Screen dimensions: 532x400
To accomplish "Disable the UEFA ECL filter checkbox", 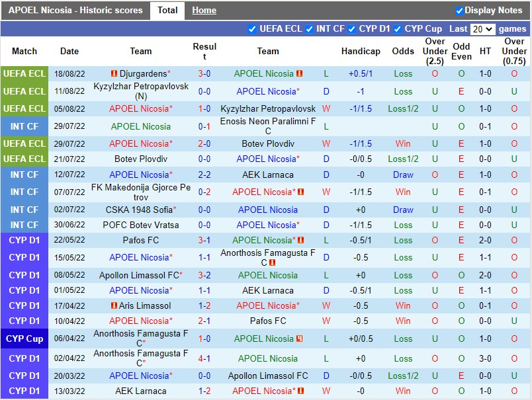I will tap(252, 28).
